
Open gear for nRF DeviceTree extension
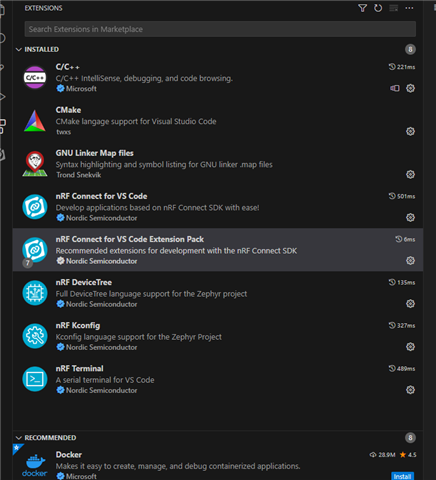410,304
